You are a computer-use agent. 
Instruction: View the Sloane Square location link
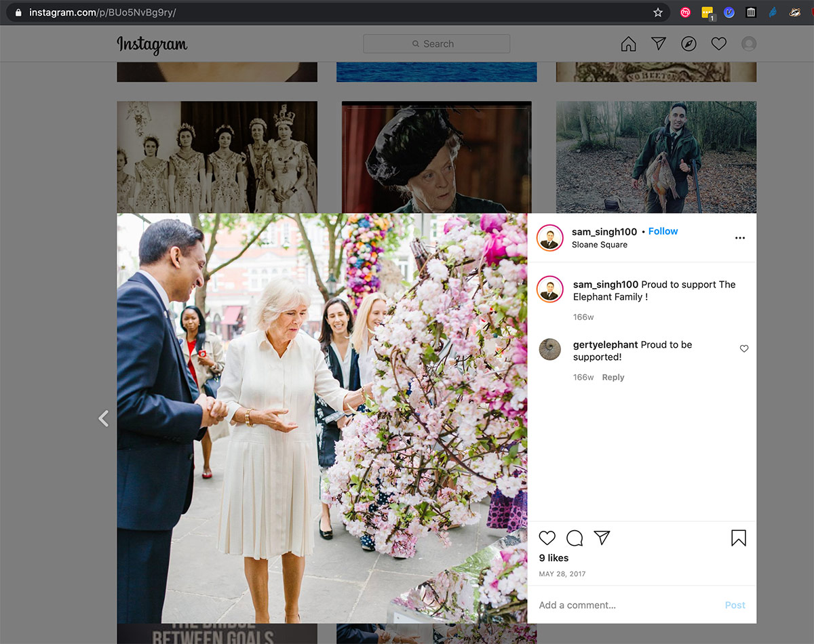600,245
